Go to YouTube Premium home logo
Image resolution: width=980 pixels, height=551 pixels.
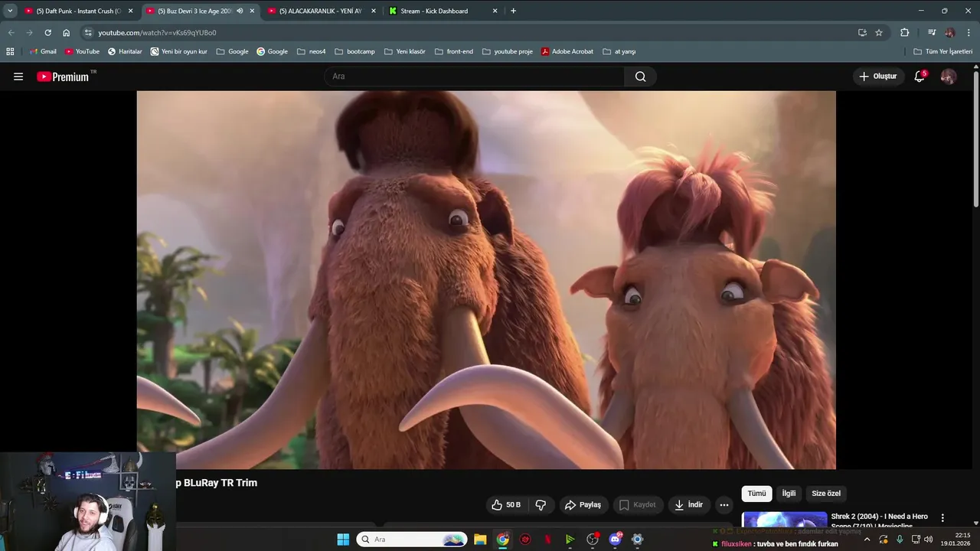[64, 77]
